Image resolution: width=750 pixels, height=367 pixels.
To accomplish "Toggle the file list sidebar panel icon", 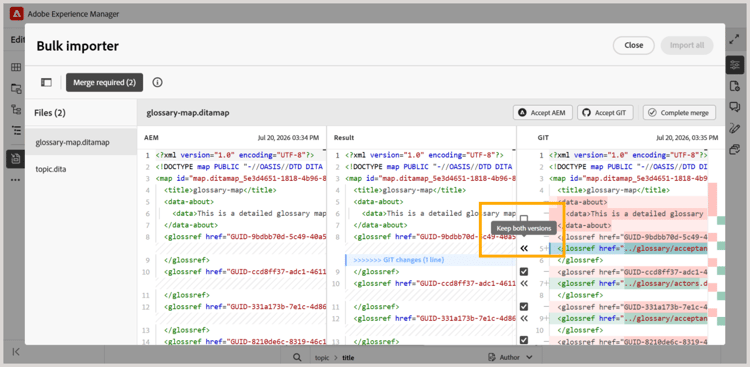I will pos(46,82).
